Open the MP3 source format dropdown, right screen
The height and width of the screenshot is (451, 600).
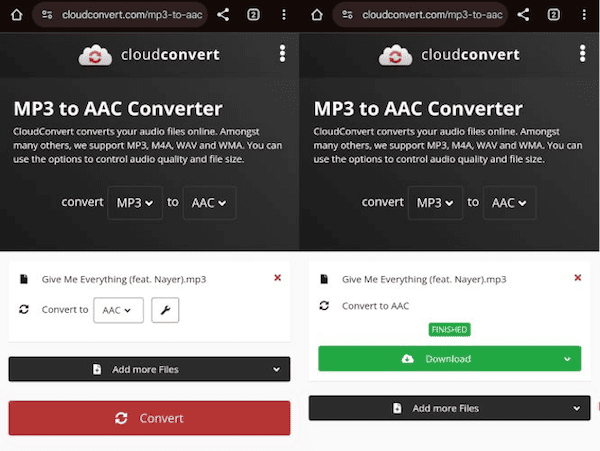435,203
